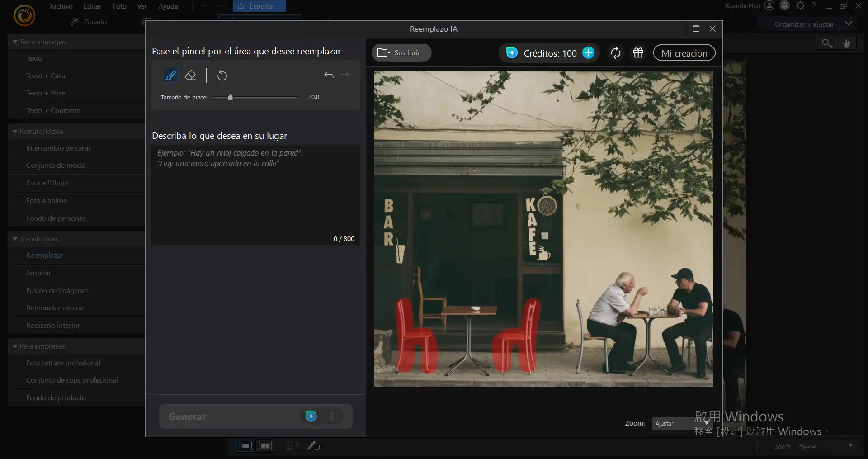Image resolution: width=868 pixels, height=459 pixels.
Task: Select the eraser tool
Action: coord(190,76)
